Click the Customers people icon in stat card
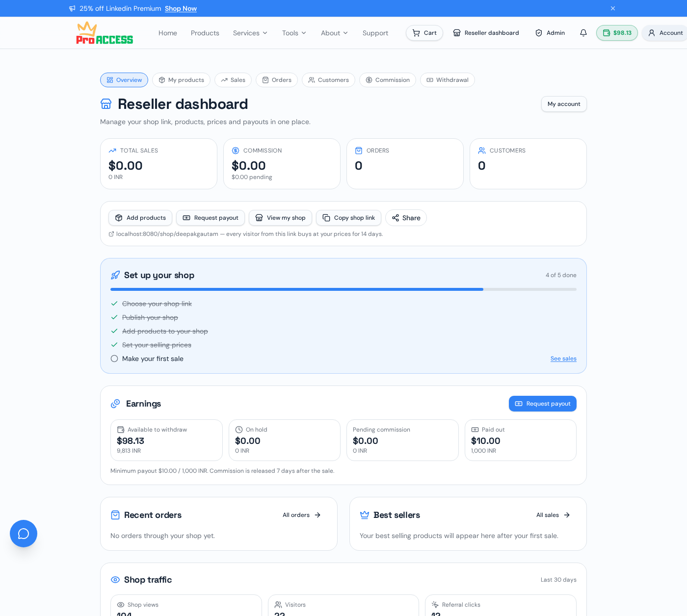 point(482,151)
